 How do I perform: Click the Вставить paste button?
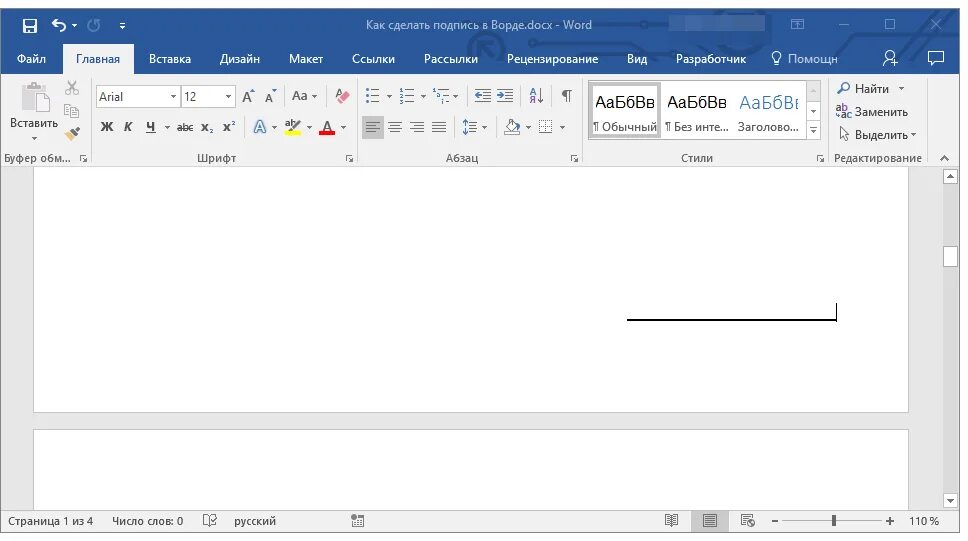(34, 111)
